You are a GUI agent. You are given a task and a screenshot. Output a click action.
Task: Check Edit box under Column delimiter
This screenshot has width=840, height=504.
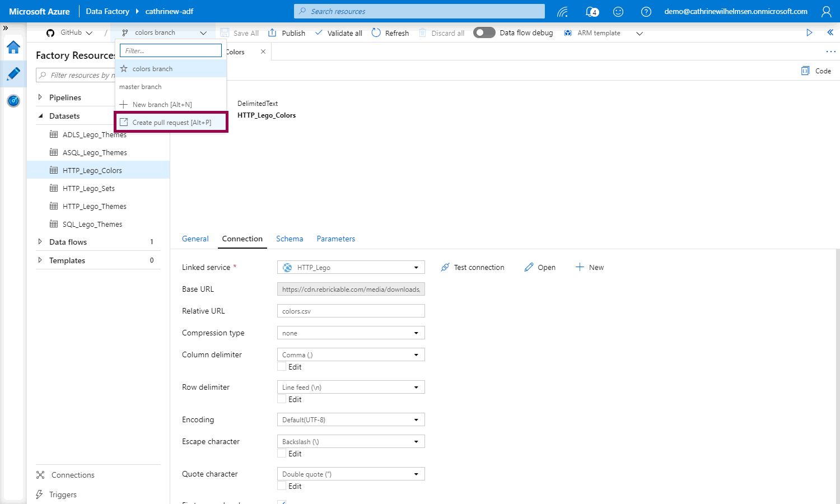click(282, 367)
